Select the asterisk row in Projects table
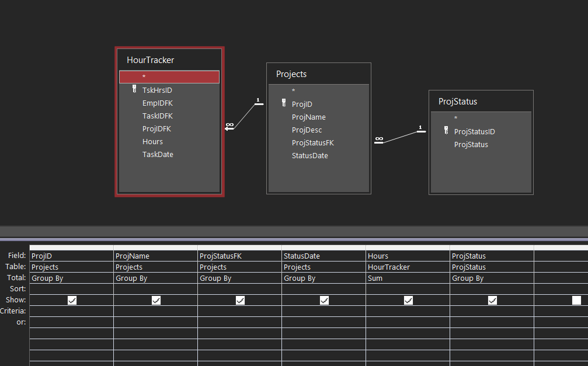The width and height of the screenshot is (588, 366). (319, 90)
